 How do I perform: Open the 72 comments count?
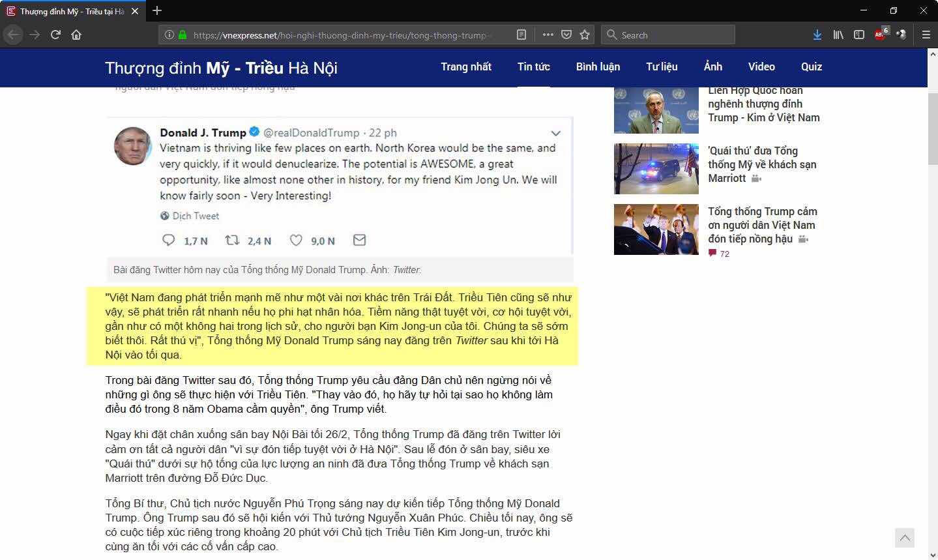click(719, 254)
